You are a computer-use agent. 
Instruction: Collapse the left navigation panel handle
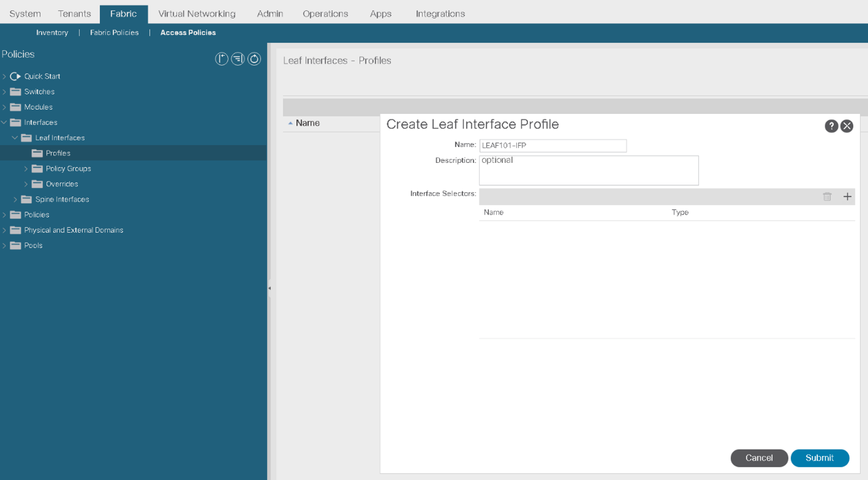tap(269, 288)
